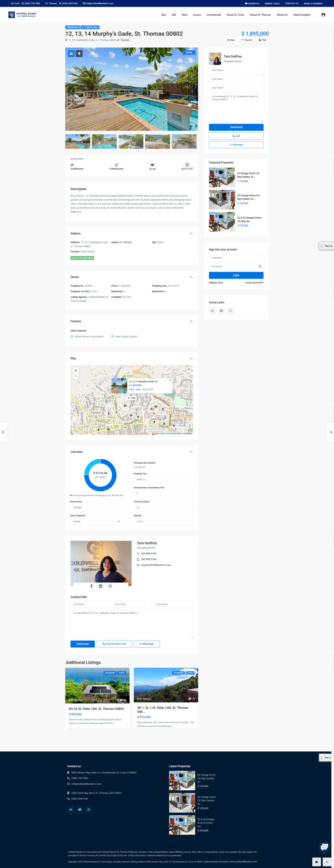Open Instagram icon in Social Links panel
The height and width of the screenshot is (868, 334).
[230, 311]
